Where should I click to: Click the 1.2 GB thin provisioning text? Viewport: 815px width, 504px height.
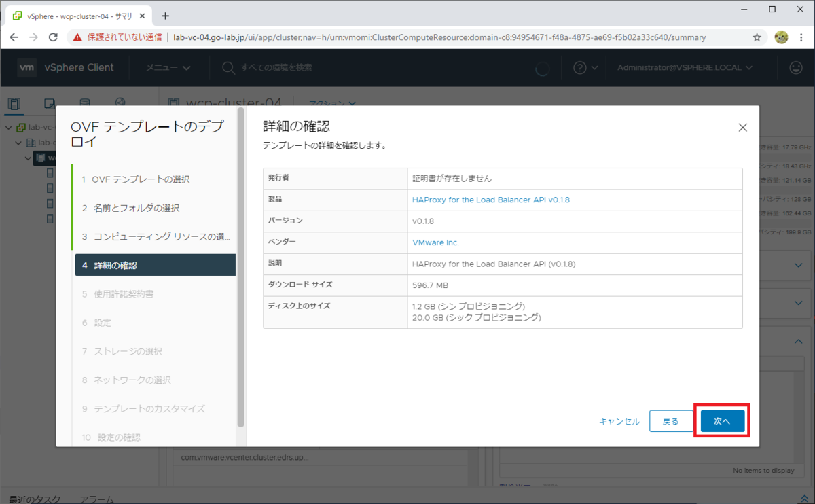point(468,306)
